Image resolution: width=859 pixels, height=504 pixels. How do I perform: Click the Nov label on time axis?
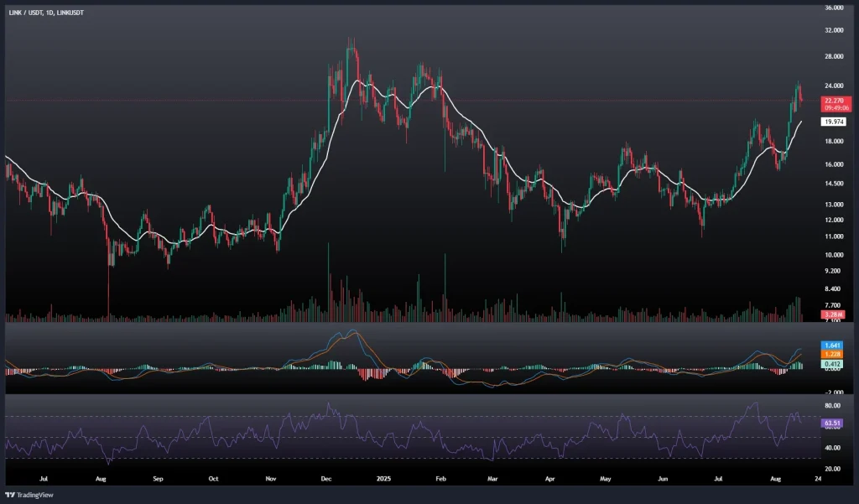(271, 478)
